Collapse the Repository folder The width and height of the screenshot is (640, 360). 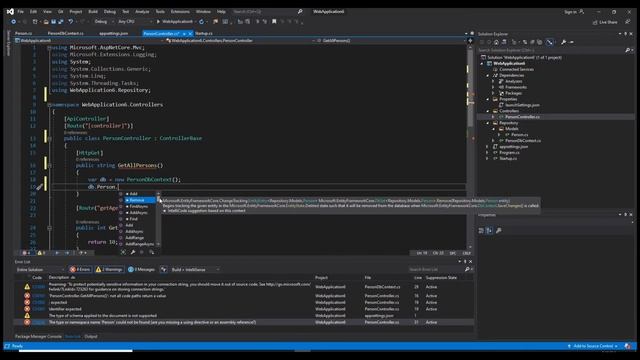pyautogui.click(x=488, y=123)
